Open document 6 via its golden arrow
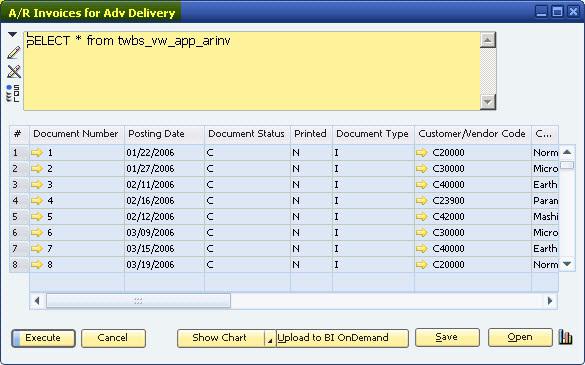The width and height of the screenshot is (585, 365). coord(37,233)
